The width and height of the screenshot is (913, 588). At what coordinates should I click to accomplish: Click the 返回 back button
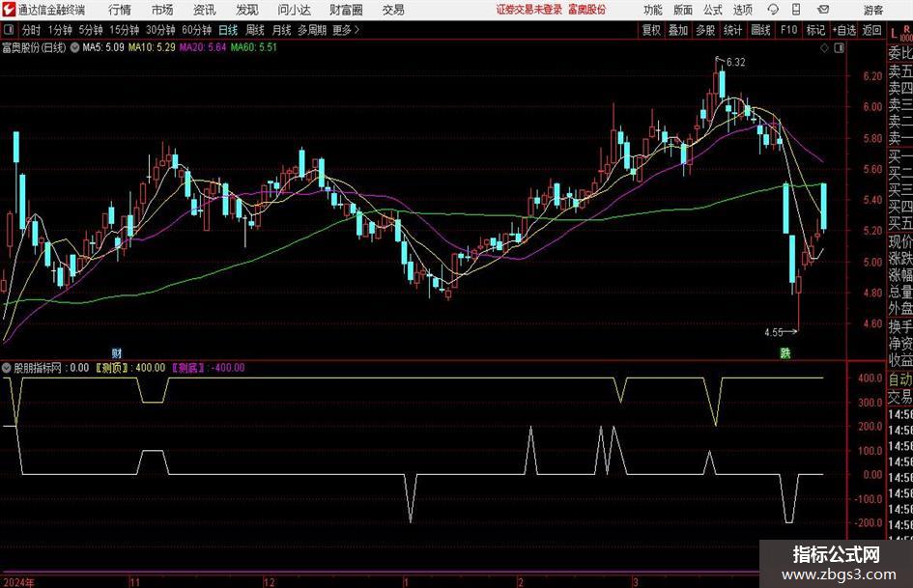point(872,30)
